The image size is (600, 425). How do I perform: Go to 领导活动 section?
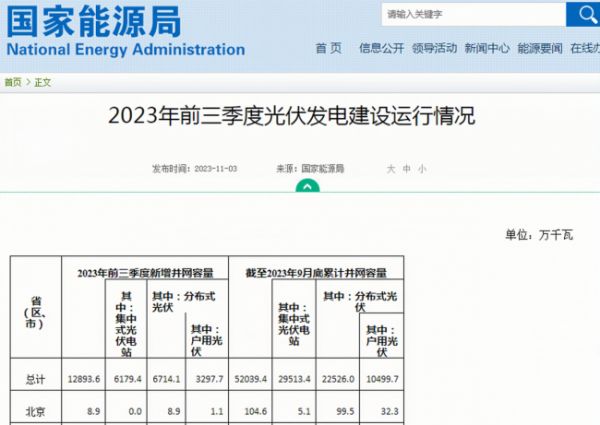click(x=434, y=49)
